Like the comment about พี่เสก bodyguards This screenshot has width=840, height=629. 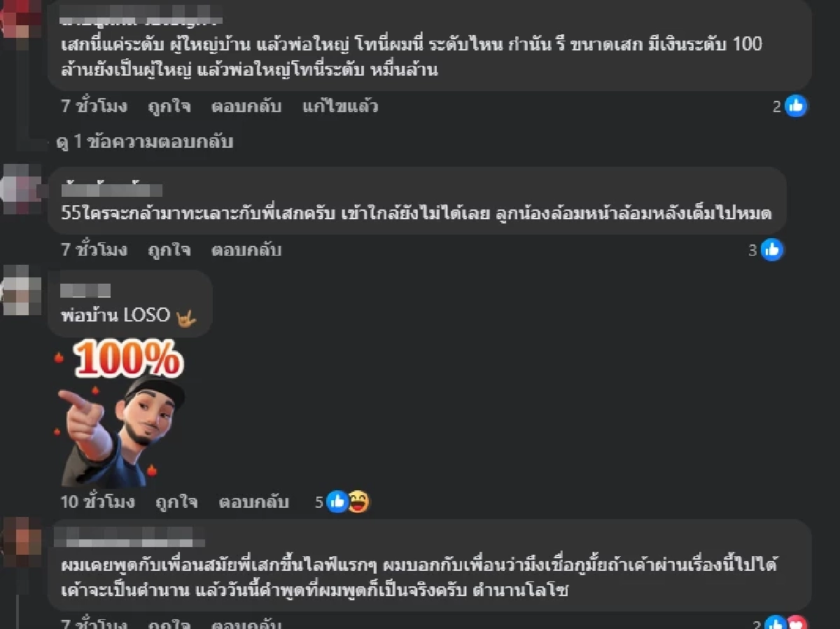pos(169,250)
